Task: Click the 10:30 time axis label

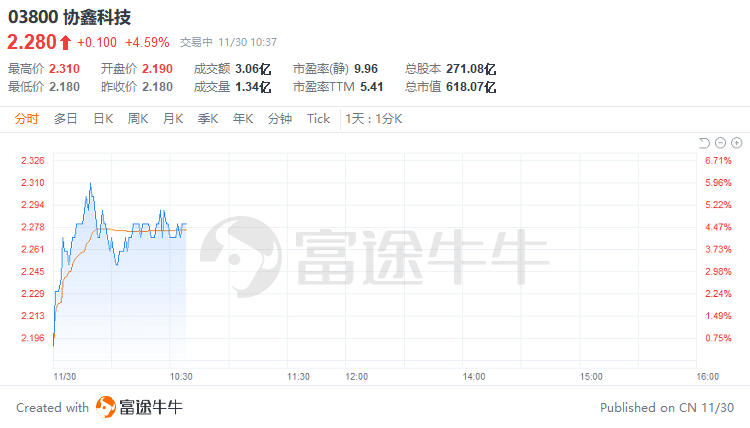Action: [181, 377]
